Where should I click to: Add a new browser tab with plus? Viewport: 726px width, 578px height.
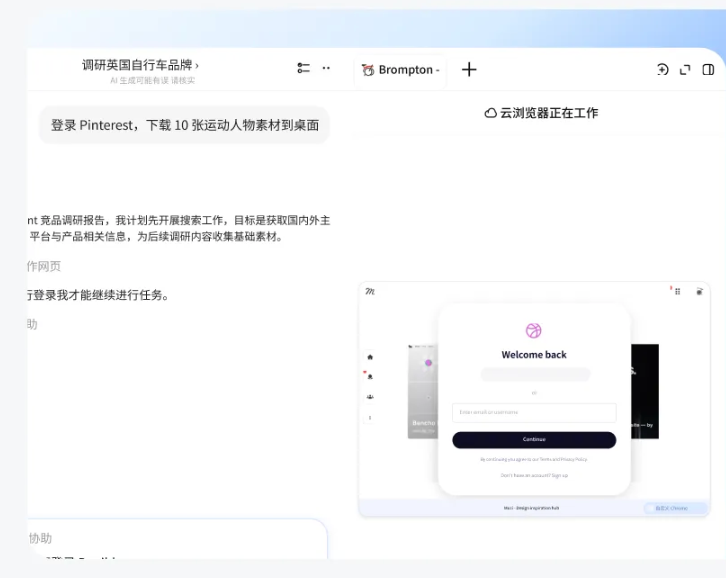click(469, 69)
